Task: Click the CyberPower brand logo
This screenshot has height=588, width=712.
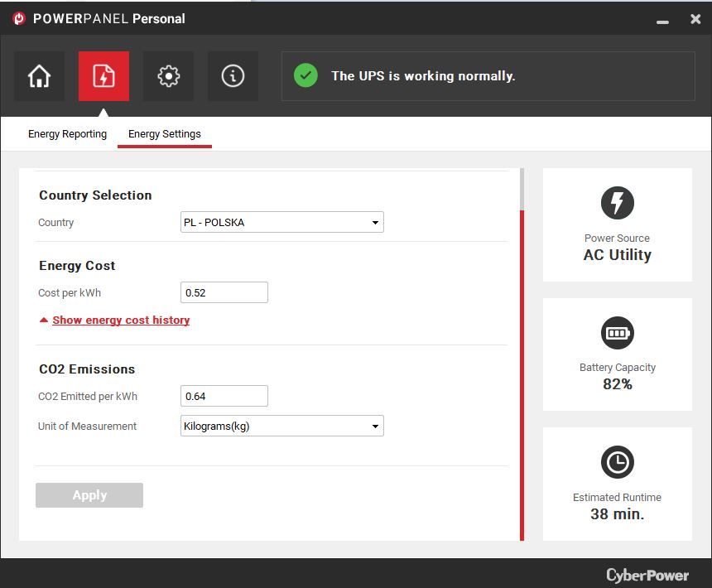Action: tap(647, 575)
